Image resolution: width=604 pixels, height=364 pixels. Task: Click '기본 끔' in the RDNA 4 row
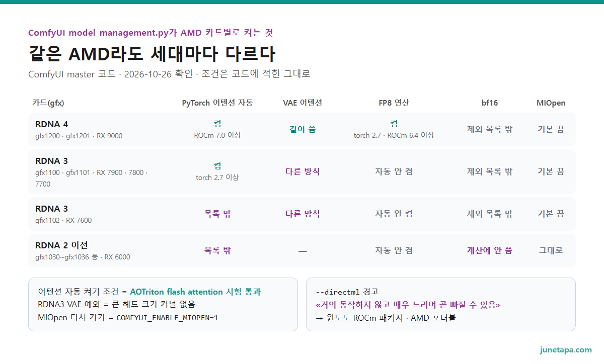pos(551,129)
